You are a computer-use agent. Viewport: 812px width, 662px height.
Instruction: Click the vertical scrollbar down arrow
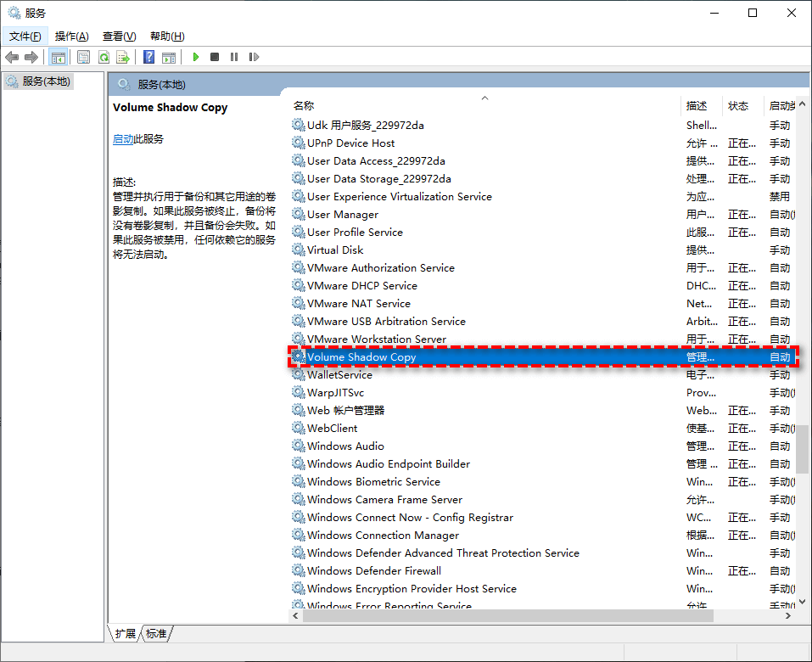(x=802, y=602)
